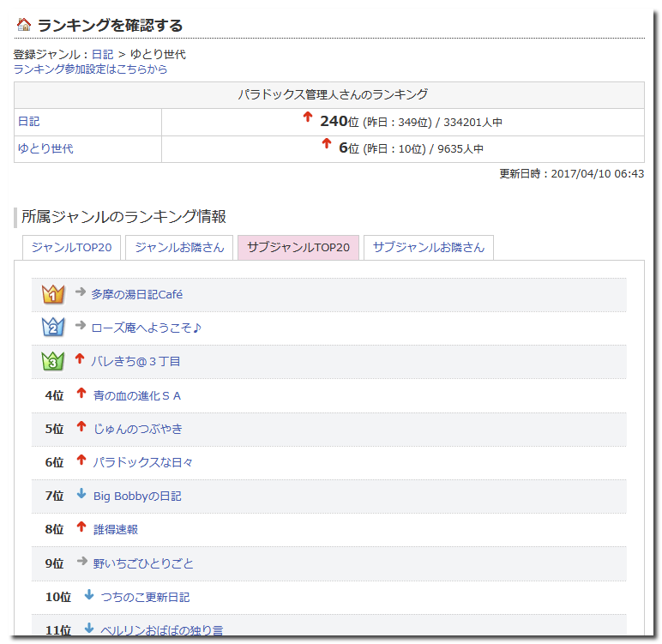The width and height of the screenshot is (662, 644).
Task: Click the blue second-place crown icon
Action: (53, 328)
